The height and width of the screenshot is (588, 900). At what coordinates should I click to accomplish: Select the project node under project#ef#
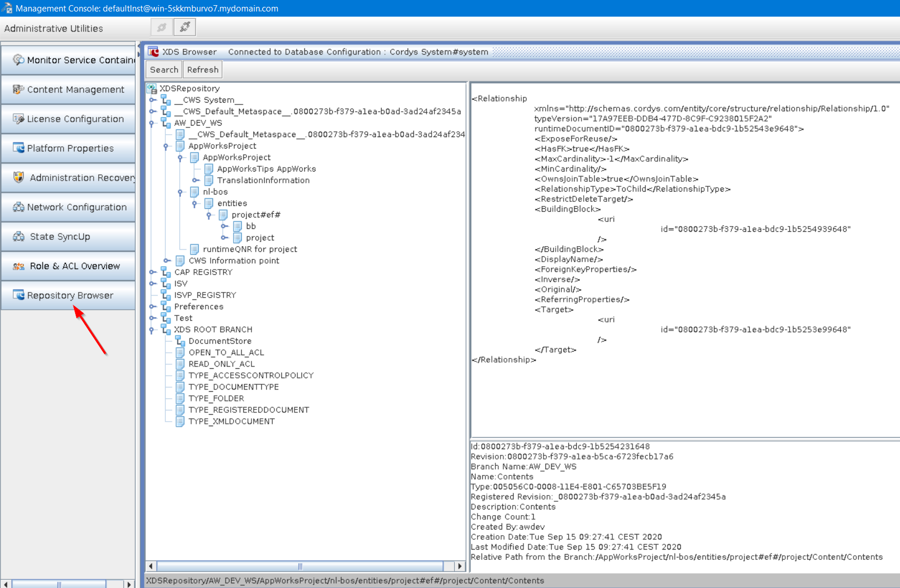coord(260,237)
